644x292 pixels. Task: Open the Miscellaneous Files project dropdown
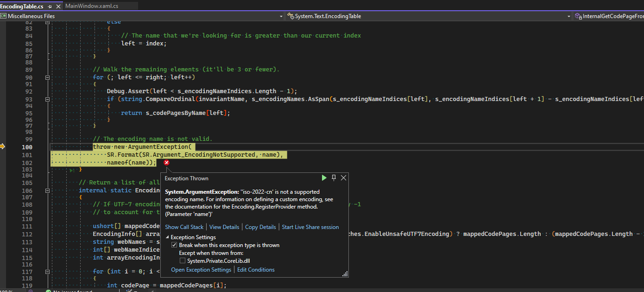pos(281,16)
